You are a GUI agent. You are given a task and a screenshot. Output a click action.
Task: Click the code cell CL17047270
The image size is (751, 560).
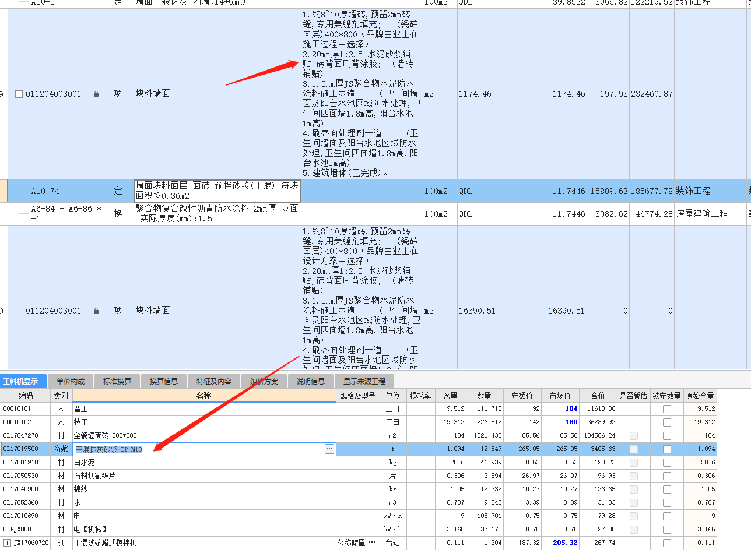pos(26,436)
